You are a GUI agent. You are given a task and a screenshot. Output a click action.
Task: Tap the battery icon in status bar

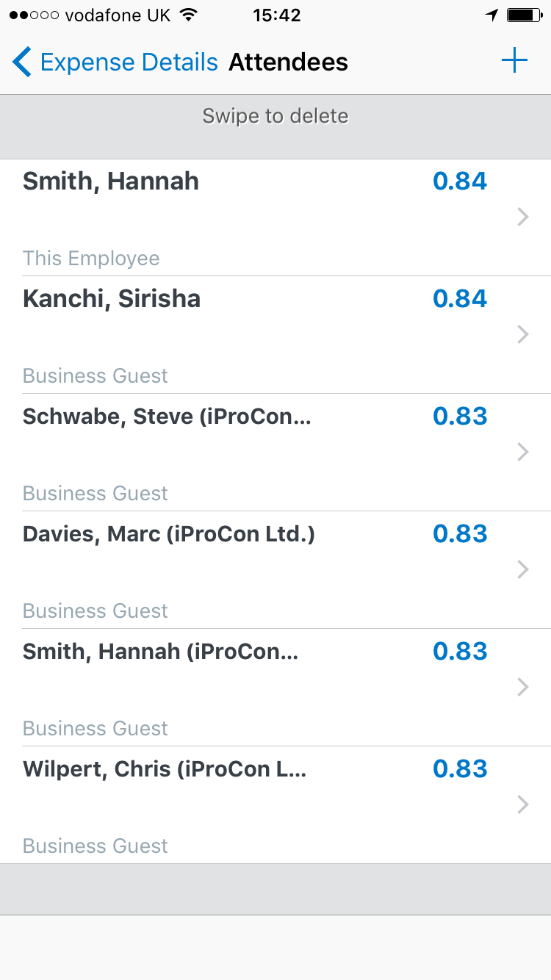tap(524, 15)
